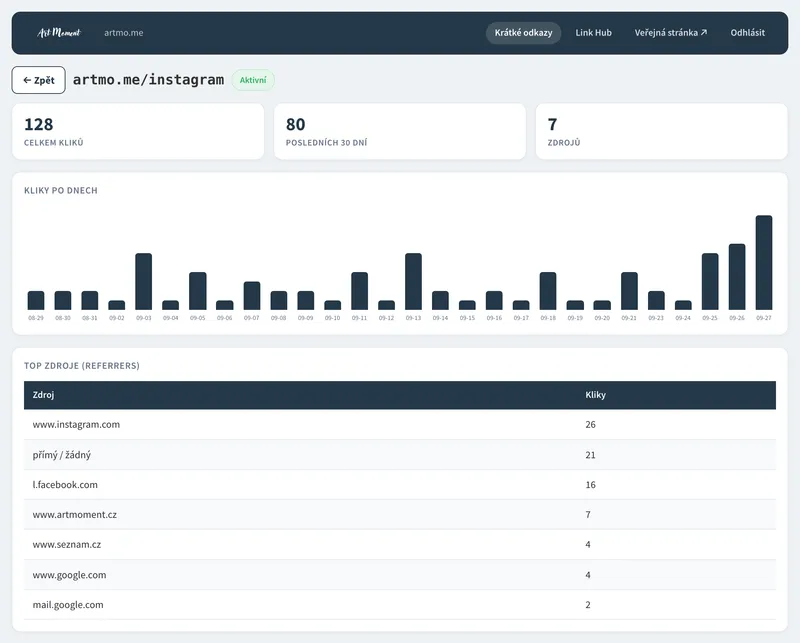Select the www.artmoment.cz referrer row

pos(400,514)
